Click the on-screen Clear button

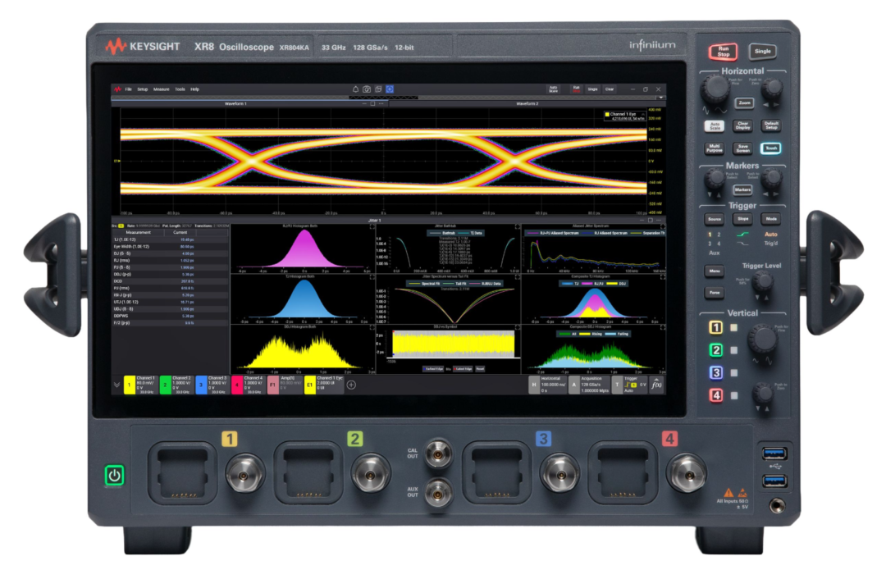click(610, 89)
